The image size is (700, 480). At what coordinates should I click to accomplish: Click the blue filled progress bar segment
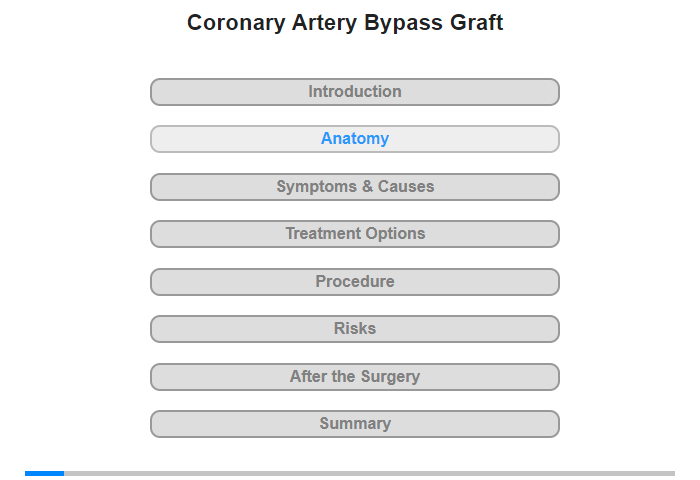click(x=44, y=473)
